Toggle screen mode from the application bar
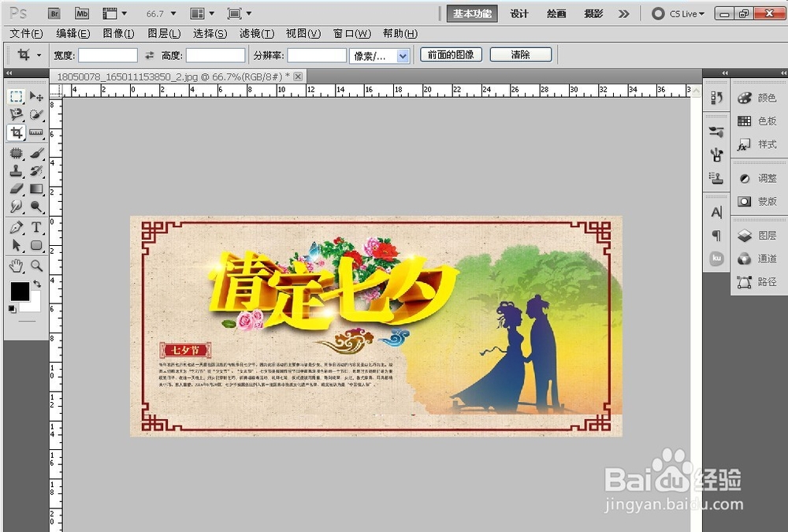This screenshot has height=532, width=788. [235, 13]
